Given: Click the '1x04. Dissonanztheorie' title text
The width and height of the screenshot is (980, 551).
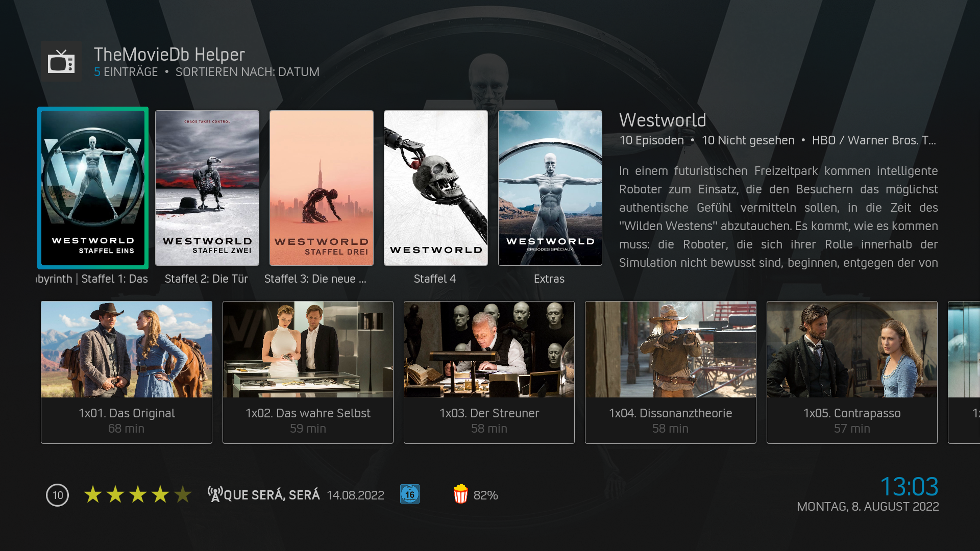Looking at the screenshot, I should point(670,413).
